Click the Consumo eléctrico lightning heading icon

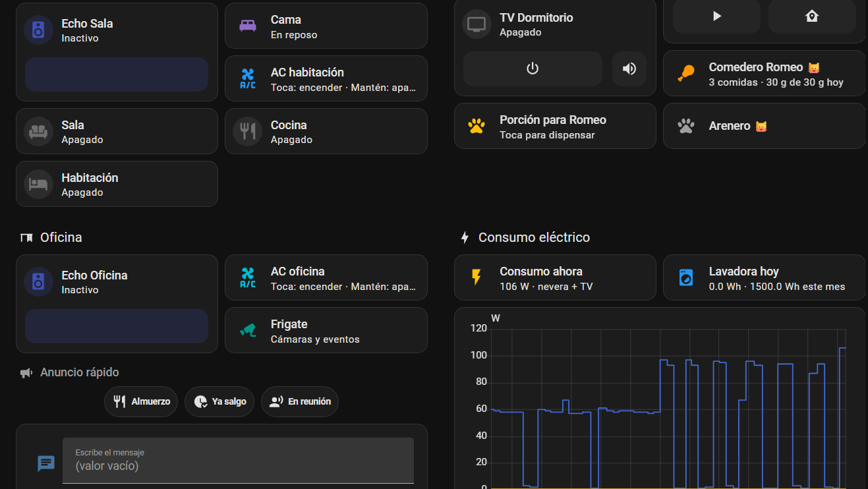pyautogui.click(x=465, y=237)
